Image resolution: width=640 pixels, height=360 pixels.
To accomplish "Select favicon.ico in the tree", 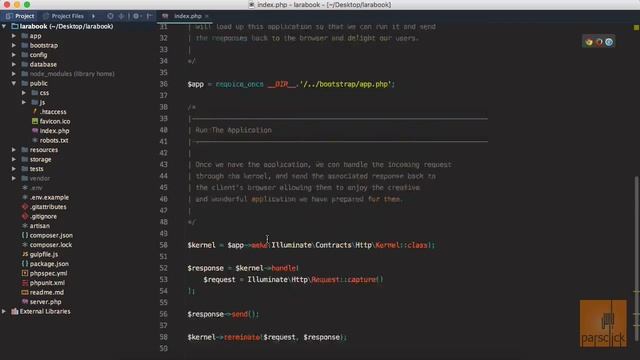I will tap(55, 121).
